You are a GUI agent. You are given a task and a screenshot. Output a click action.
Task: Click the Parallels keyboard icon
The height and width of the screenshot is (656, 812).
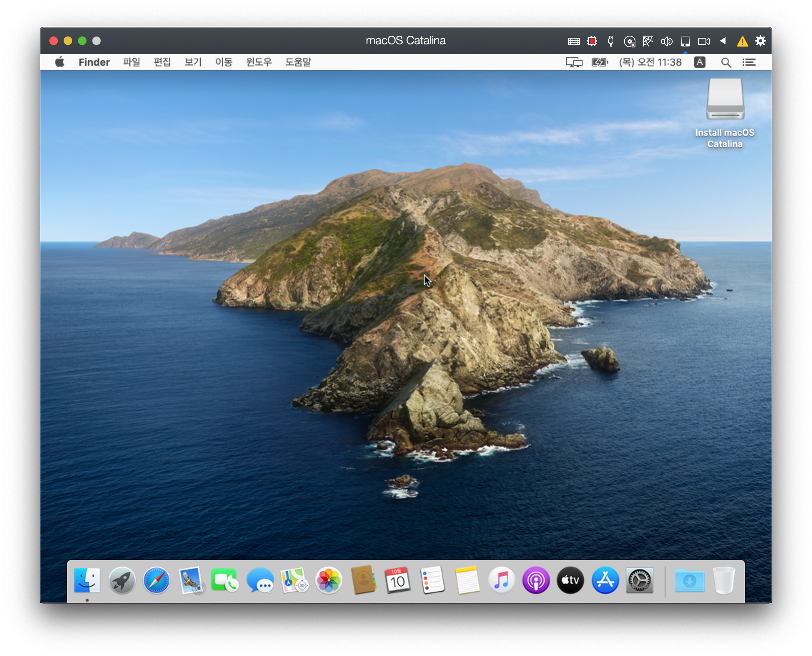point(574,41)
